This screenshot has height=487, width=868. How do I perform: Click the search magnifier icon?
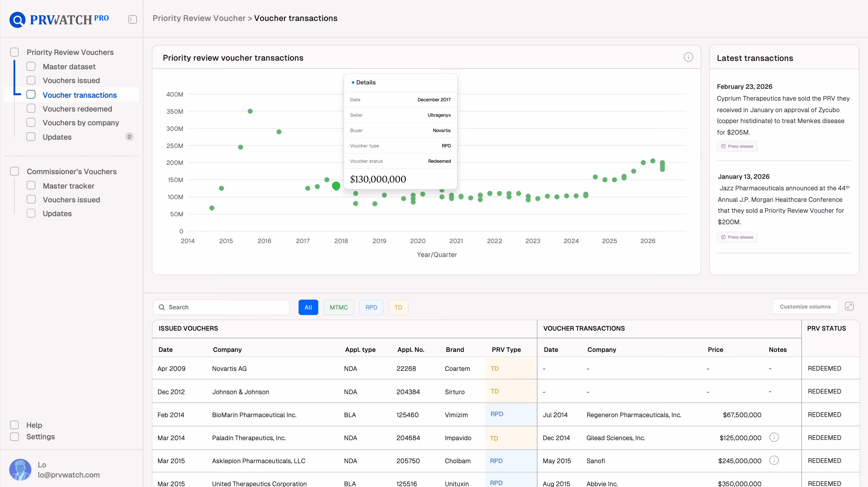click(162, 307)
